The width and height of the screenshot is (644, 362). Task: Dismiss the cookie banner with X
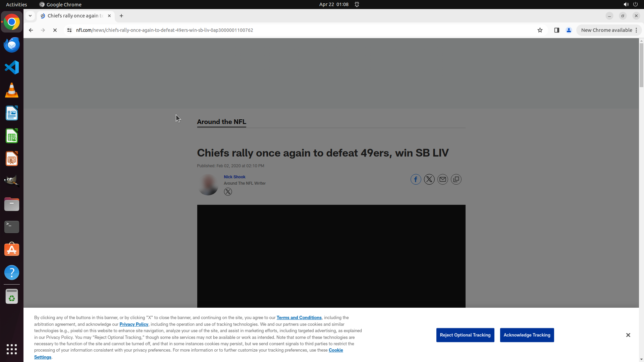coord(628,335)
